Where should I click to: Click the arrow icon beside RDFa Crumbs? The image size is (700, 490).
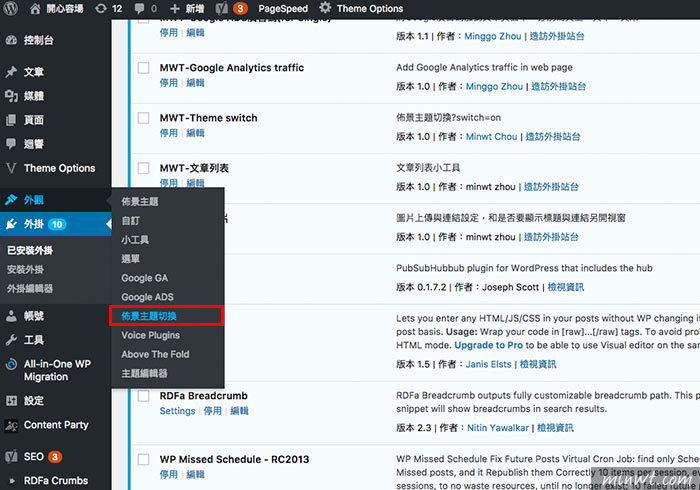(12, 481)
